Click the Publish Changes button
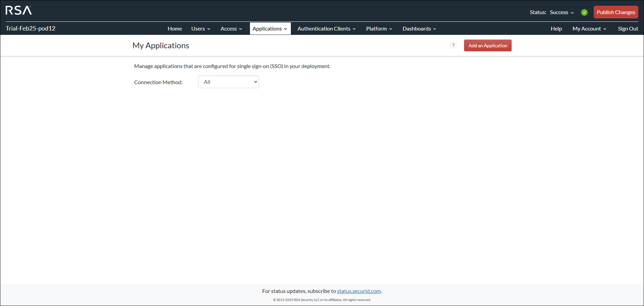This screenshot has width=644, height=306. (616, 12)
